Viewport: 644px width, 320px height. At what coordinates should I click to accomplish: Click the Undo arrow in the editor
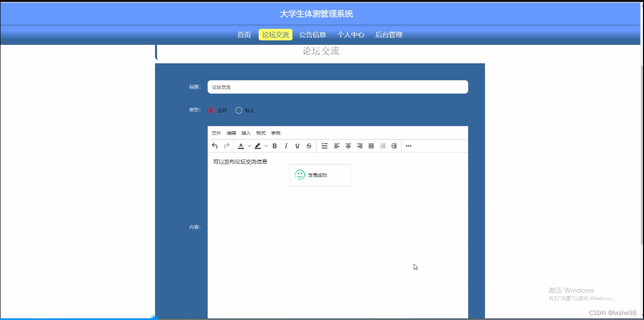tap(215, 146)
